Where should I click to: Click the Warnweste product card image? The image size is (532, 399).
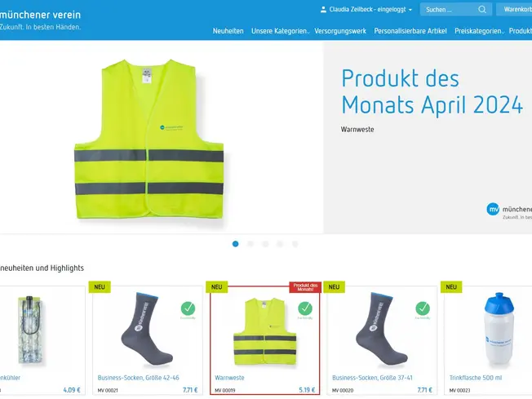point(264,330)
